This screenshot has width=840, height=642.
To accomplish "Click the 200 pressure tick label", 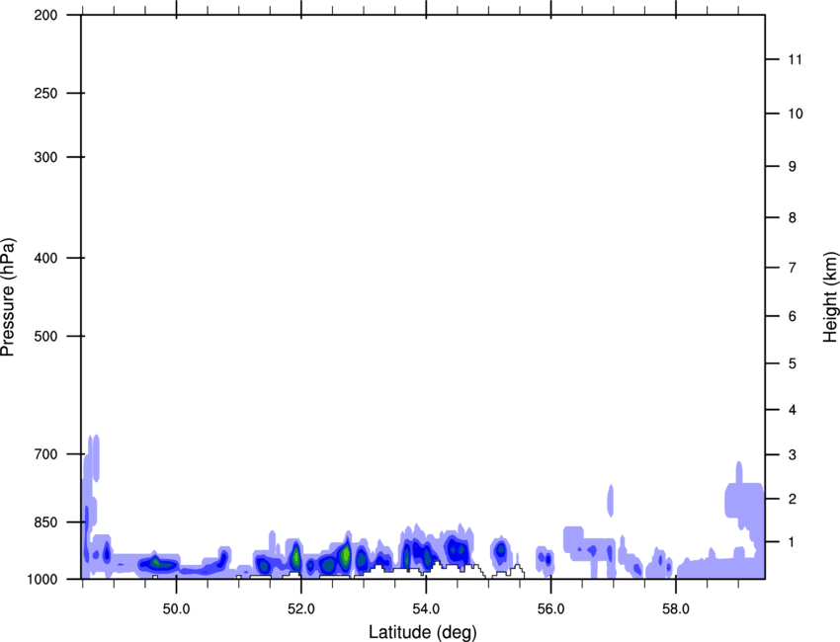I will click(x=46, y=16).
